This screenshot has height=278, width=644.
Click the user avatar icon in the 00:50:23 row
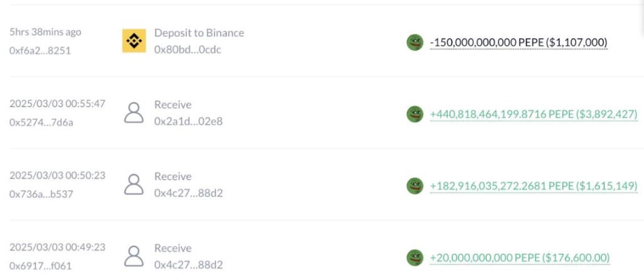point(134,185)
